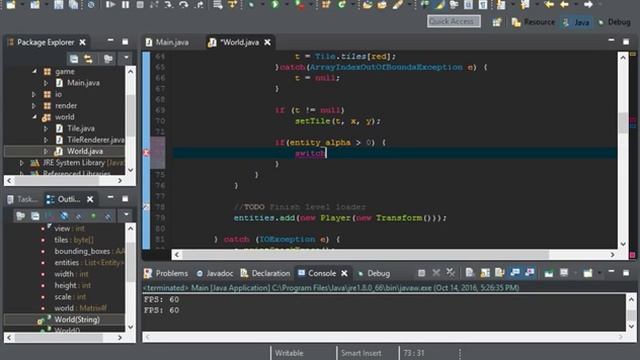Open the Declaration tab
Viewport: 640px width, 360px height.
tap(265, 273)
